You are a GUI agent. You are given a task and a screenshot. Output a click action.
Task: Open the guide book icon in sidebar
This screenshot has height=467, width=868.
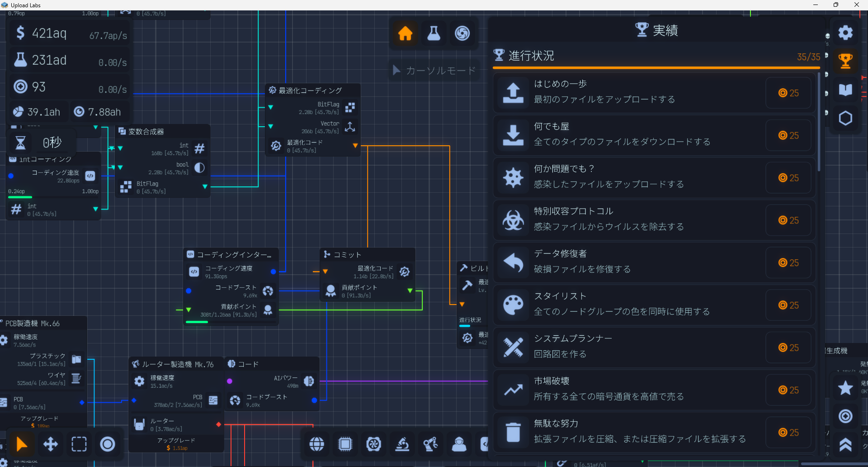tap(845, 90)
